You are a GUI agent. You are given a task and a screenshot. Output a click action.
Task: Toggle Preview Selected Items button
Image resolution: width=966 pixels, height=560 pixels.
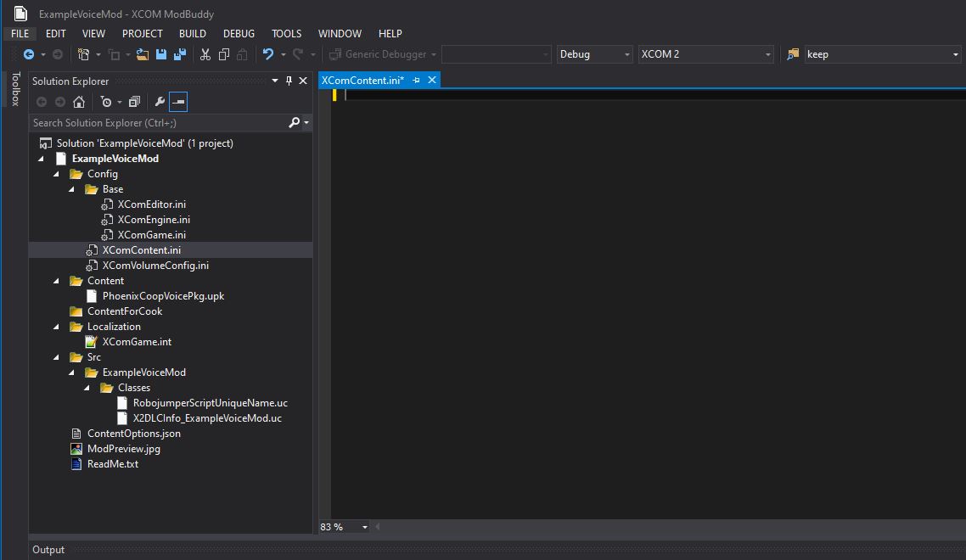[x=178, y=102]
